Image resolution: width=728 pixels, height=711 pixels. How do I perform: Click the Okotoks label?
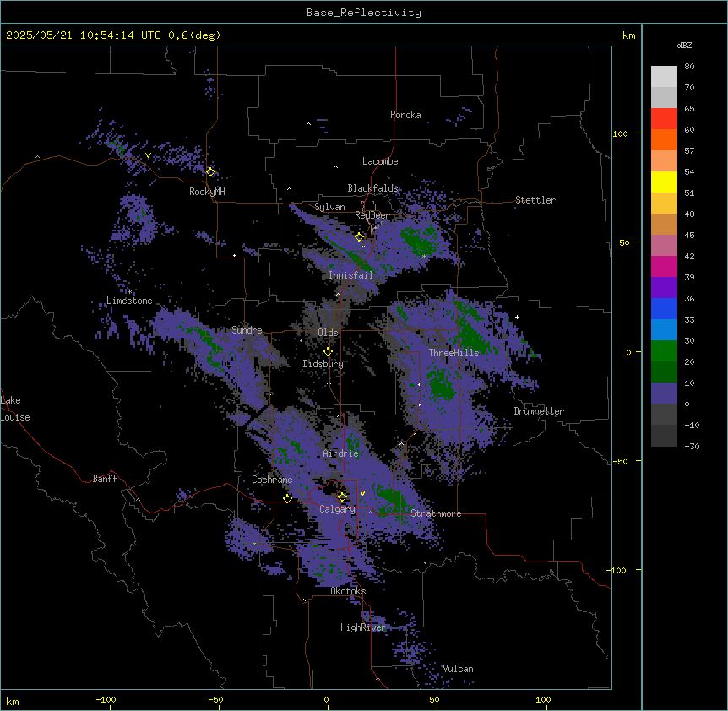[x=348, y=591]
